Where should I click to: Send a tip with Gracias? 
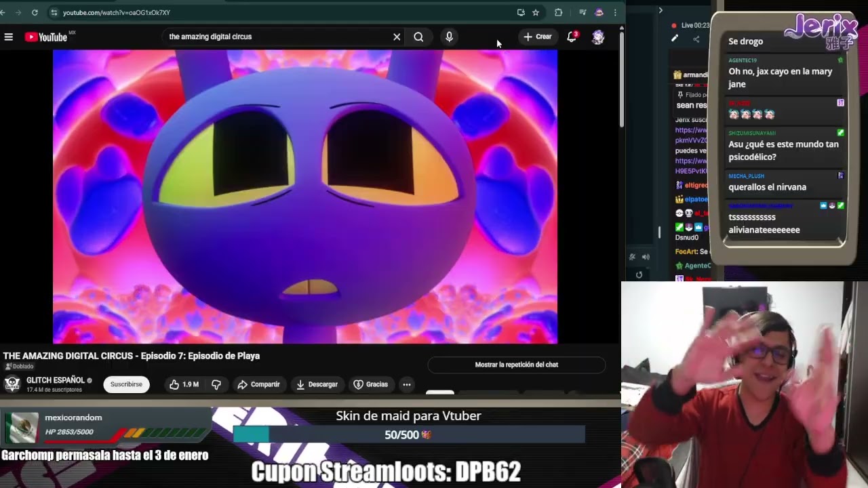click(x=370, y=384)
